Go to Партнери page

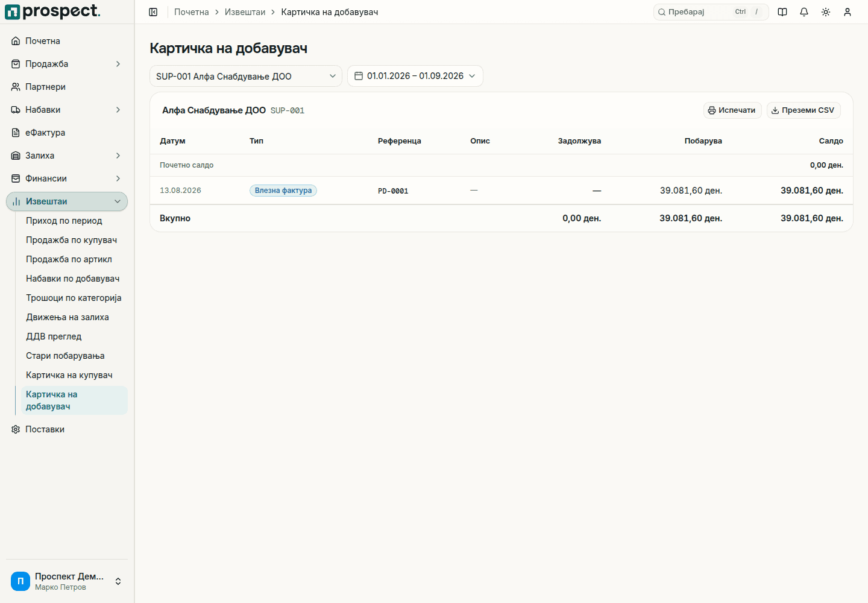click(x=67, y=87)
